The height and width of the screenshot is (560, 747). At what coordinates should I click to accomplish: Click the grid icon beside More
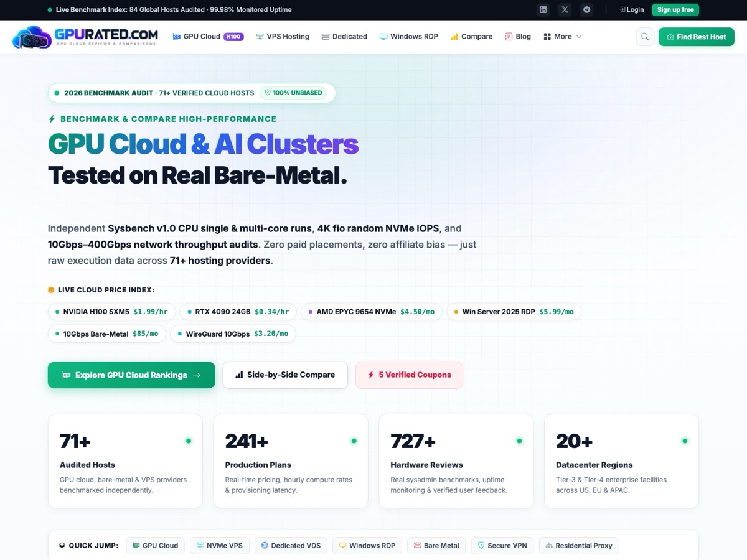[547, 37]
